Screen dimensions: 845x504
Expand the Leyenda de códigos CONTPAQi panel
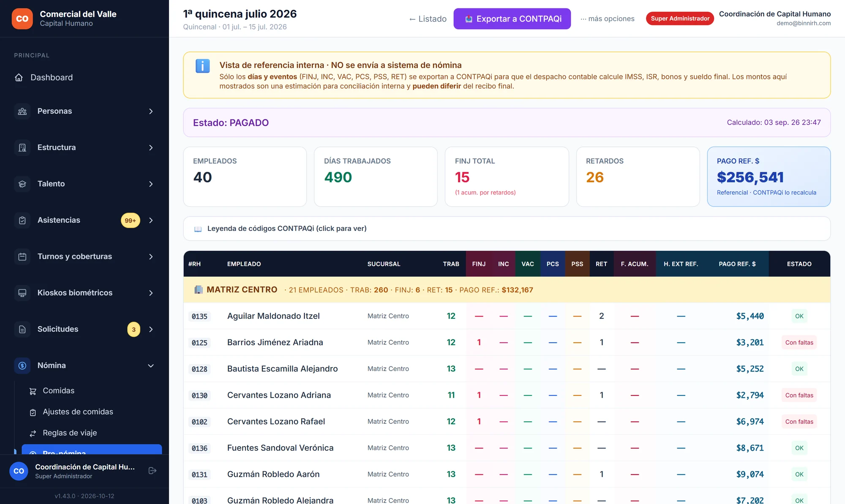point(507,228)
